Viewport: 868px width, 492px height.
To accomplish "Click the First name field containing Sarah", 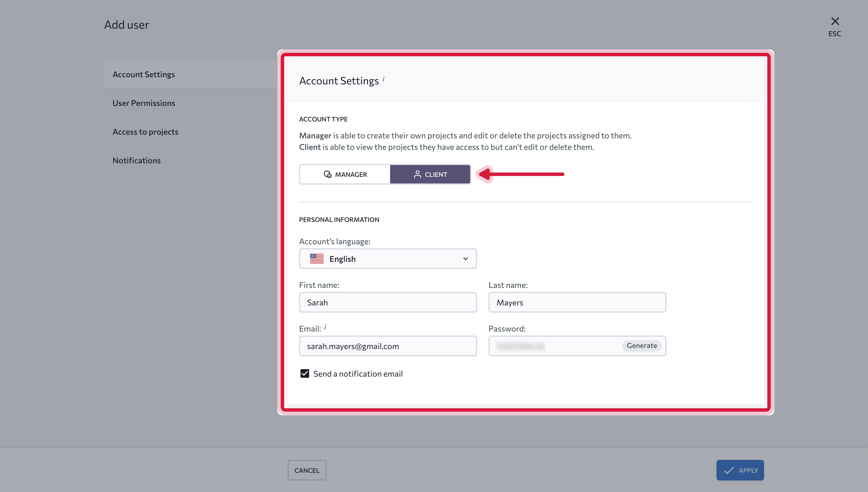I will click(388, 303).
